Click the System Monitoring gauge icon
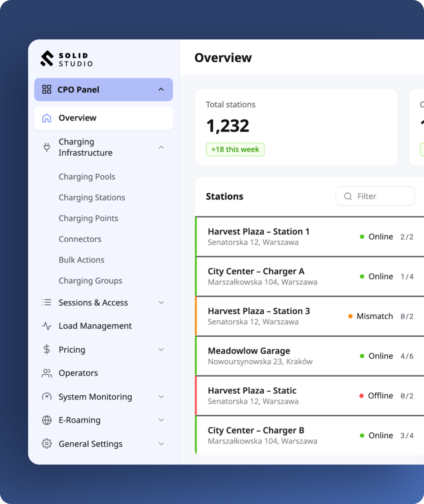Image resolution: width=424 pixels, height=504 pixels. click(x=47, y=397)
